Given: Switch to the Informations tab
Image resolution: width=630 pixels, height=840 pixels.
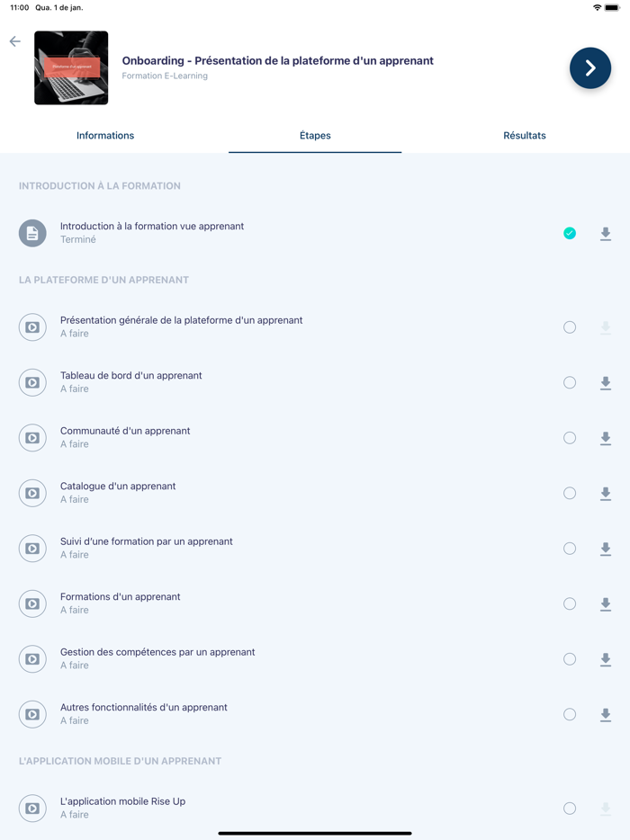Looking at the screenshot, I should 105,135.
